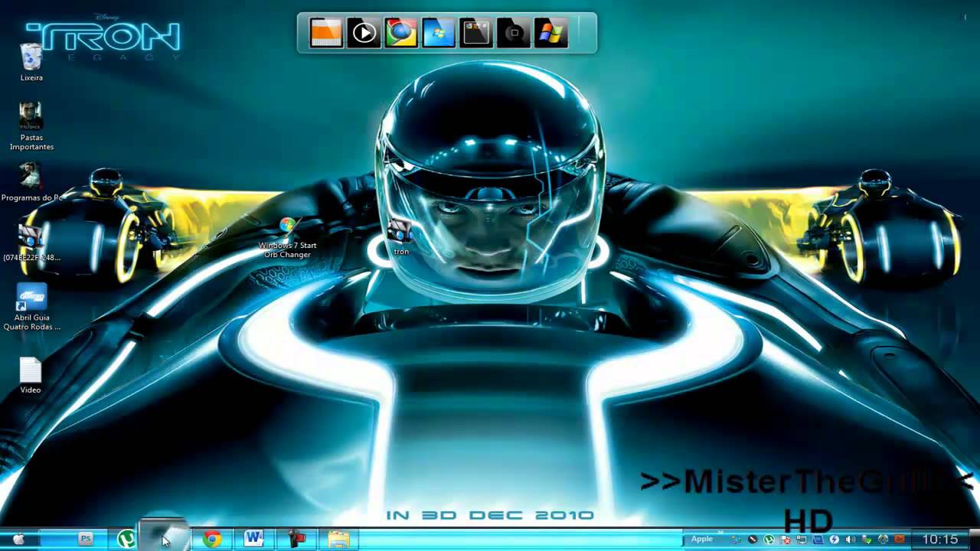Screen dimensions: 980x551
Task: Select the Video file on desktop
Action: tap(31, 375)
